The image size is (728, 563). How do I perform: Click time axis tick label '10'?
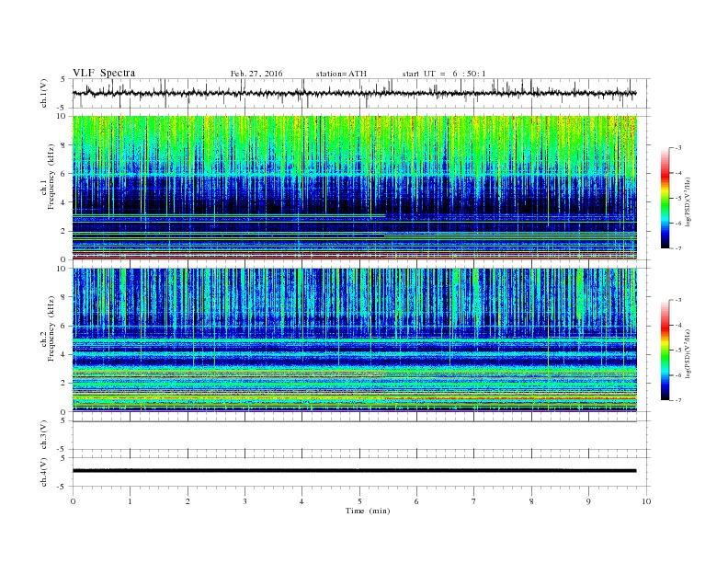(646, 501)
